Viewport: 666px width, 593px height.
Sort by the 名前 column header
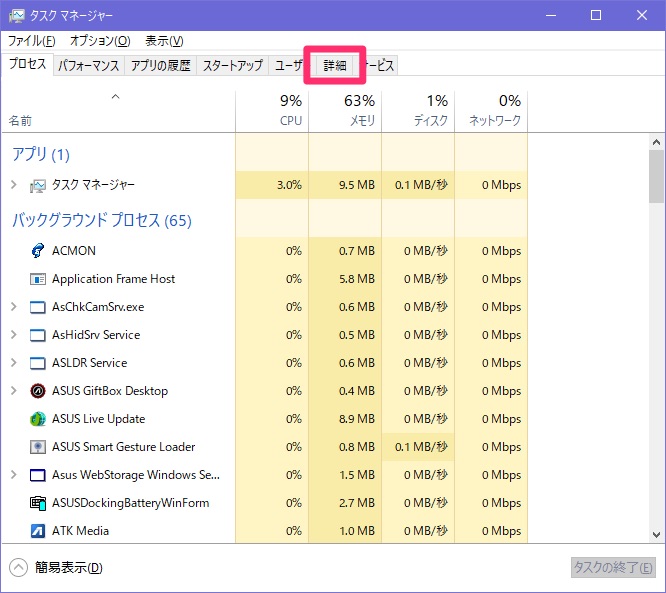pyautogui.click(x=119, y=112)
